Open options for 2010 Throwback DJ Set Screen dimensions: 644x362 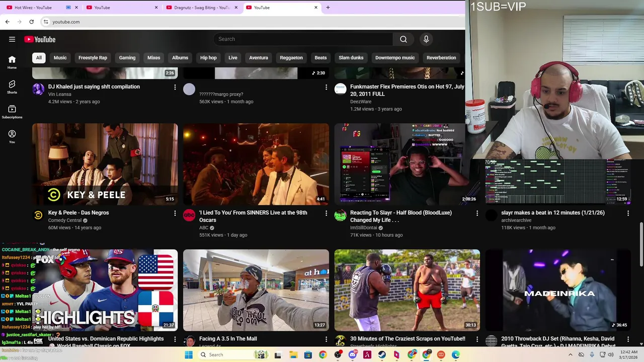pyautogui.click(x=628, y=339)
